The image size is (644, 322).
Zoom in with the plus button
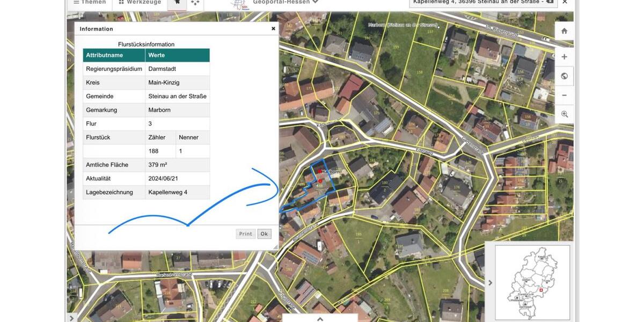[x=564, y=57]
